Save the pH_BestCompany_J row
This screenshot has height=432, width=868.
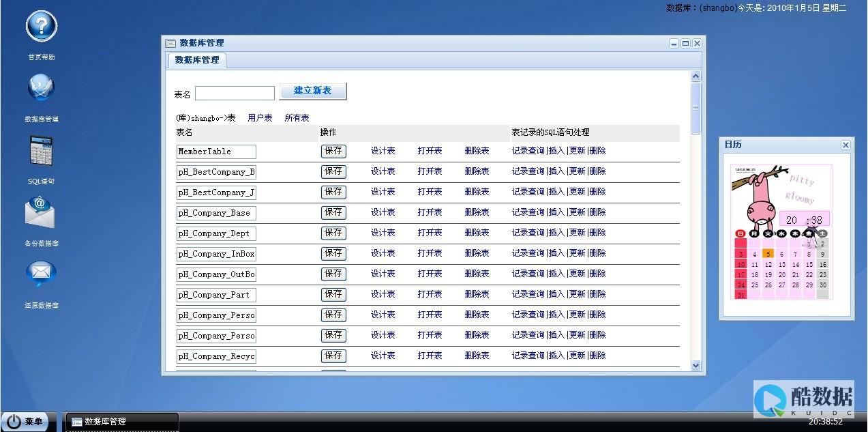333,192
